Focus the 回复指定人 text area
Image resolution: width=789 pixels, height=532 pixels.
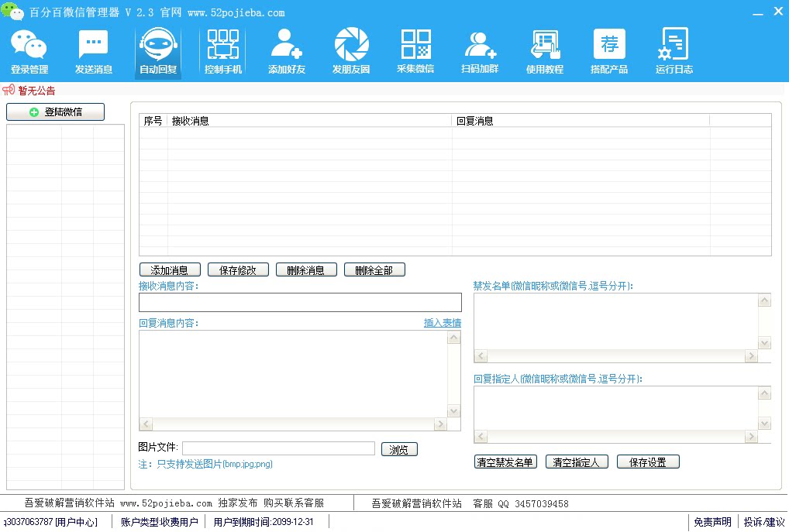(x=616, y=408)
